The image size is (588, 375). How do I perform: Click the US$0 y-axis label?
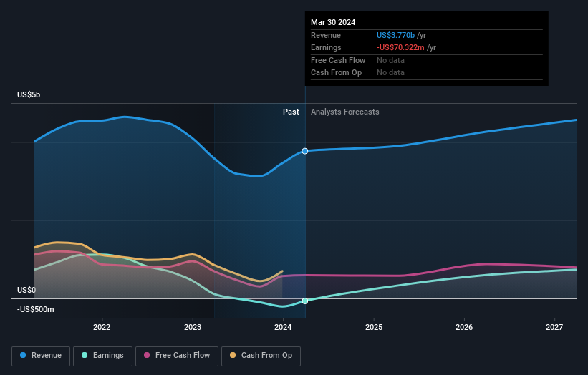coord(26,290)
